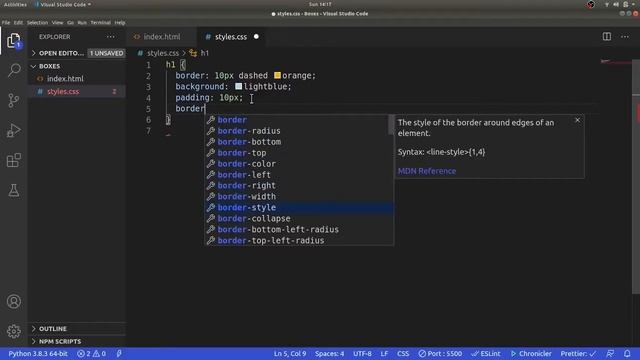The width and height of the screenshot is (640, 360).
Task: Open the Go menu
Action: point(71,23)
